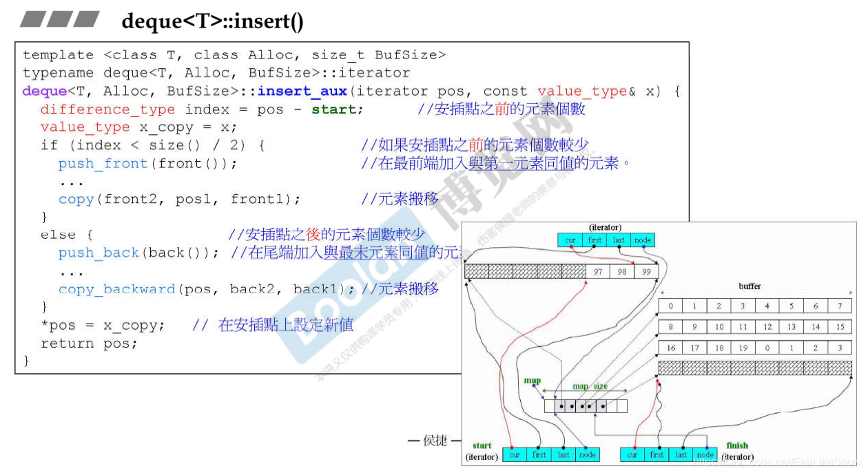Image resolution: width=868 pixels, height=475 pixels.
Task: Select the '侯捷' author credit text
Action: click(434, 441)
